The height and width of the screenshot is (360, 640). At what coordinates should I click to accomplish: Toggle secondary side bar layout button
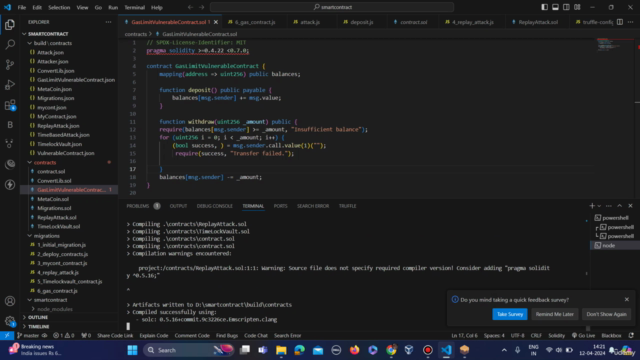pos(567,7)
